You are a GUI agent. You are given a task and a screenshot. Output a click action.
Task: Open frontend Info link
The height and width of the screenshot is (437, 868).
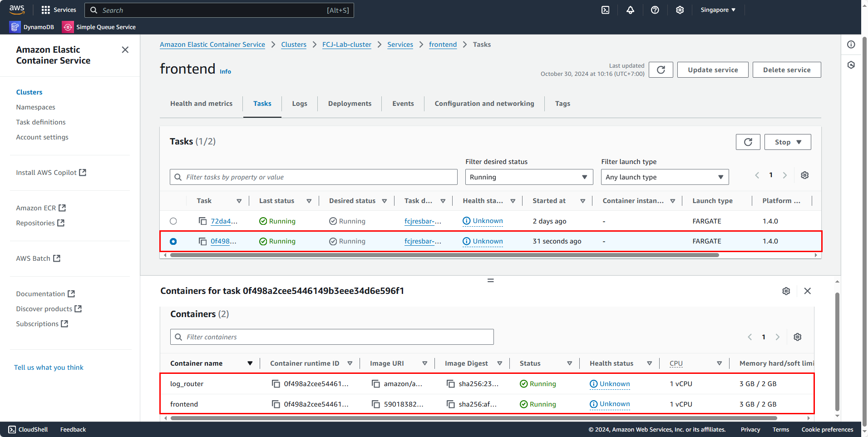click(x=225, y=71)
